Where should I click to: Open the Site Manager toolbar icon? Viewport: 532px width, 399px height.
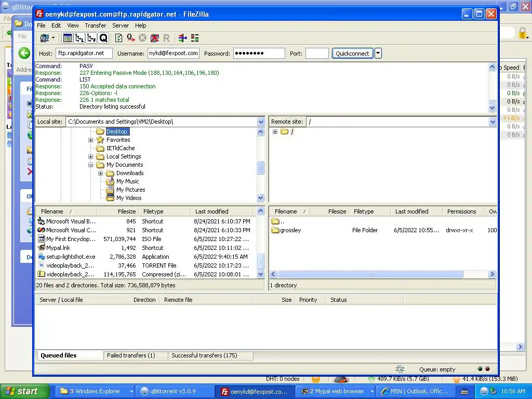click(x=45, y=38)
